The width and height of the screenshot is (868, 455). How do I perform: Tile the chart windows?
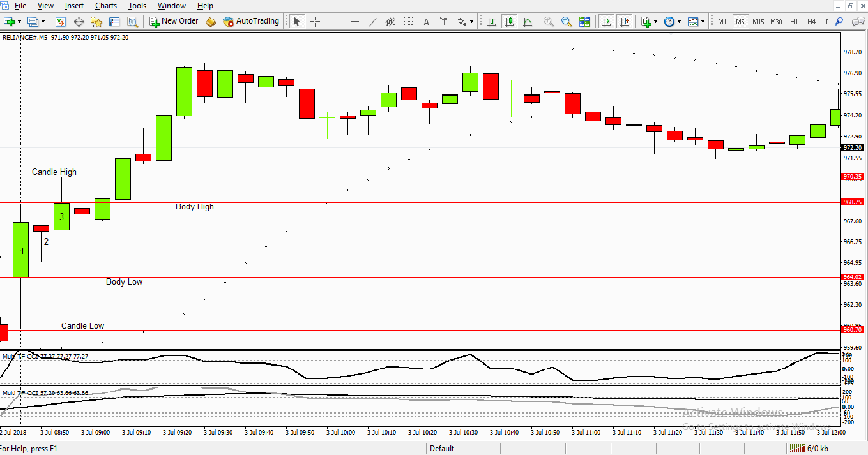pos(584,22)
